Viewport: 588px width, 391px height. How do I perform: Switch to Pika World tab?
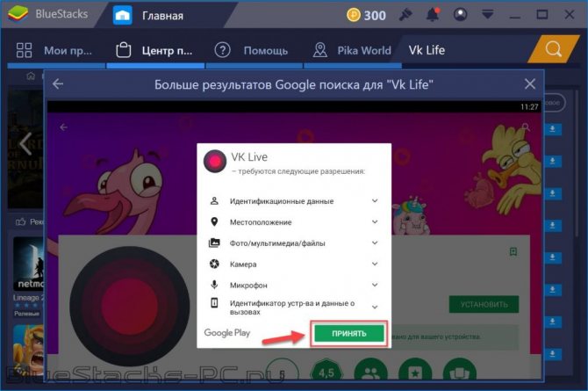coord(353,50)
